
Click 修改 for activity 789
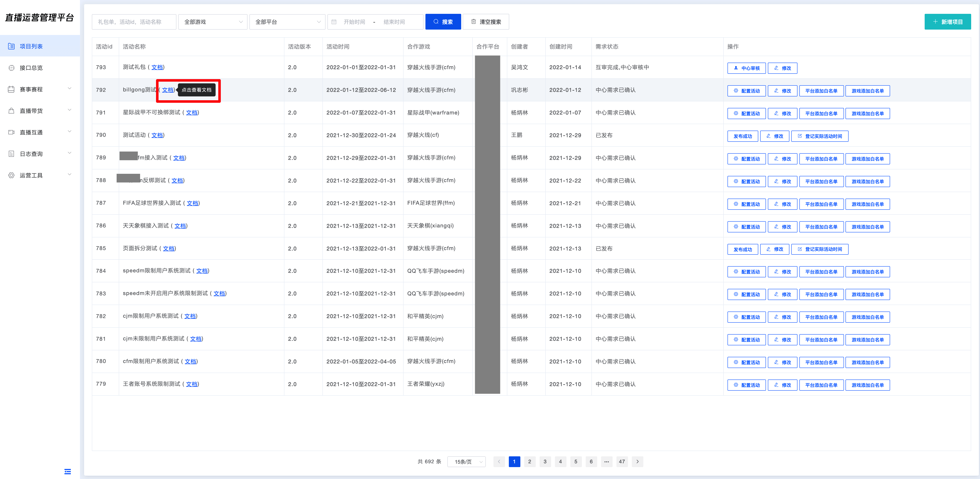(x=782, y=159)
